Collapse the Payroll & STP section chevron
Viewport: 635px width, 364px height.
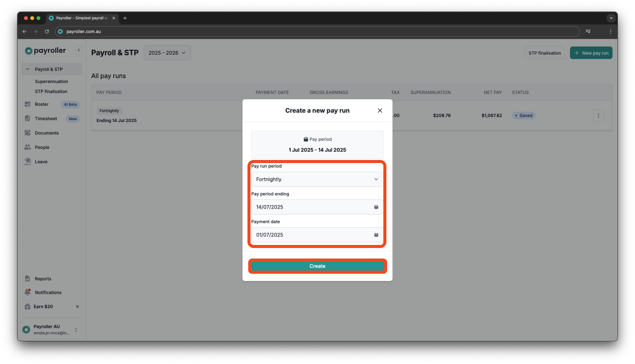27,69
